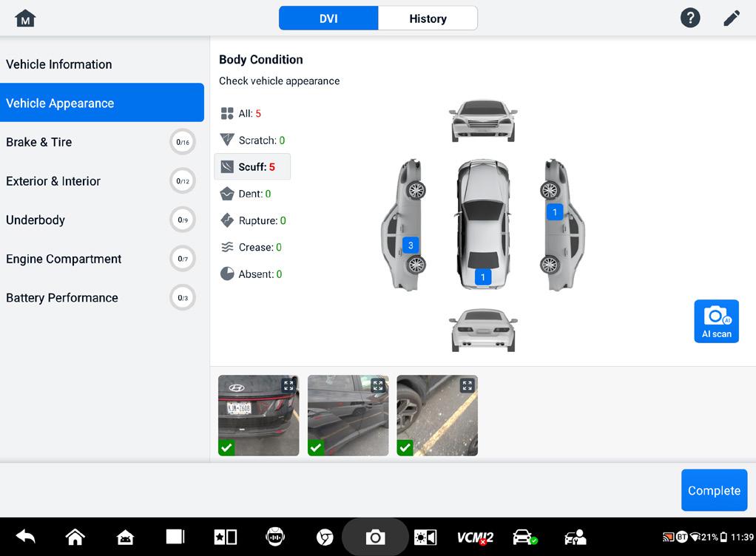Open the recent apps square
The image size is (756, 556).
pos(175,537)
